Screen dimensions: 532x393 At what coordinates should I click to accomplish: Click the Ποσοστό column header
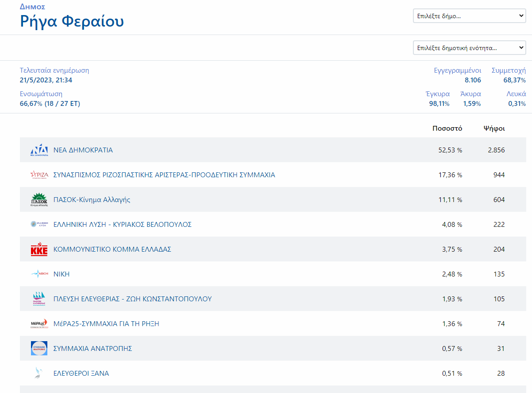point(447,128)
